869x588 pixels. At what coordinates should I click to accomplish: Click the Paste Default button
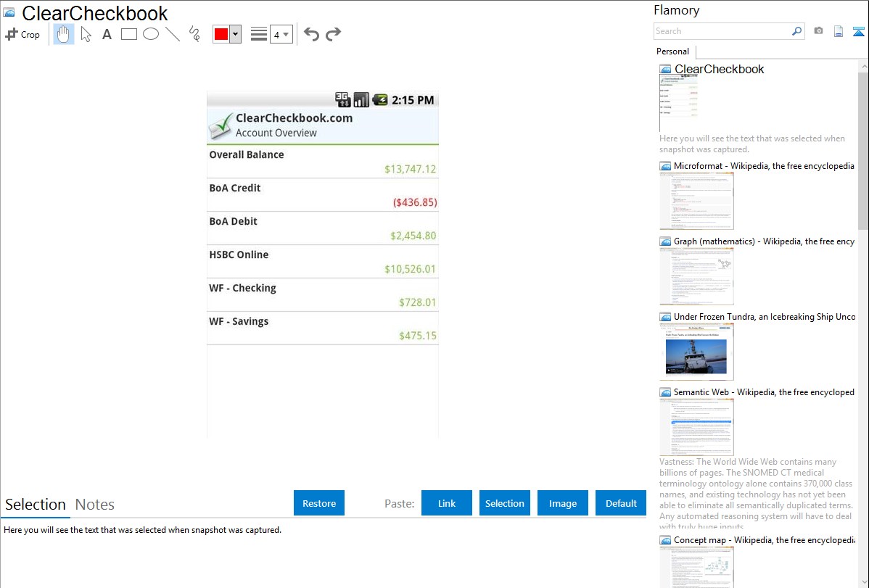tap(621, 503)
